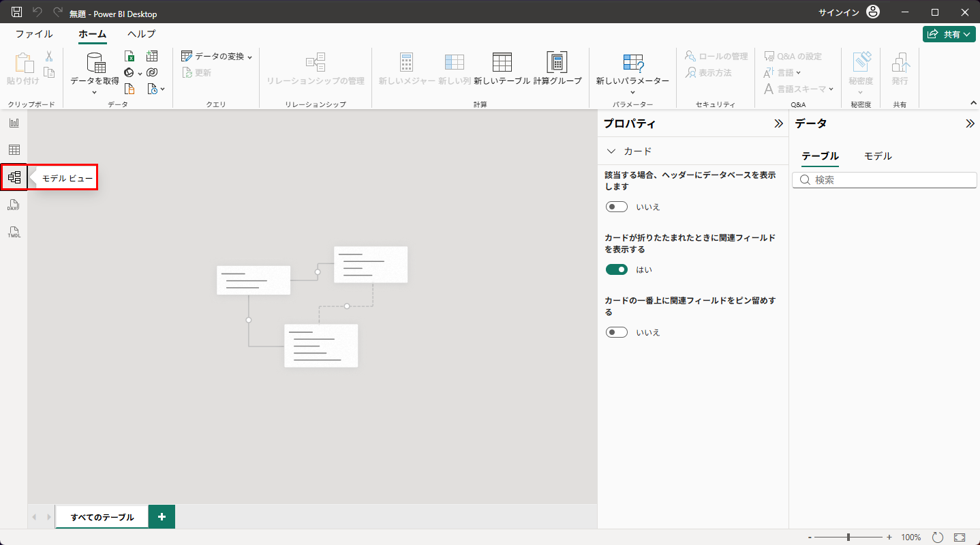Screen dimensions: 980x545
Task: Click the fit to page icon
Action: pos(960,537)
